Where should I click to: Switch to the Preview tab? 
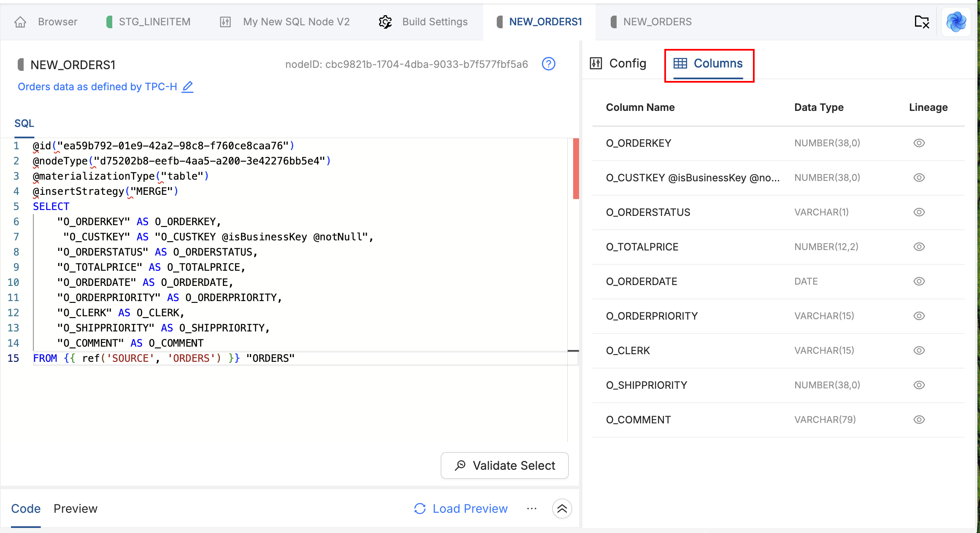coord(76,509)
